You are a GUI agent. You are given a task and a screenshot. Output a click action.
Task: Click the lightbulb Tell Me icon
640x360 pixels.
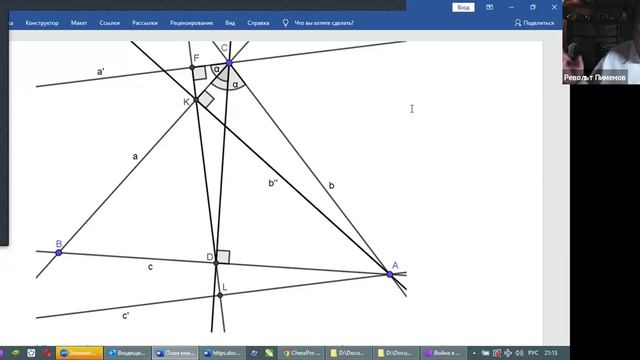[285, 23]
